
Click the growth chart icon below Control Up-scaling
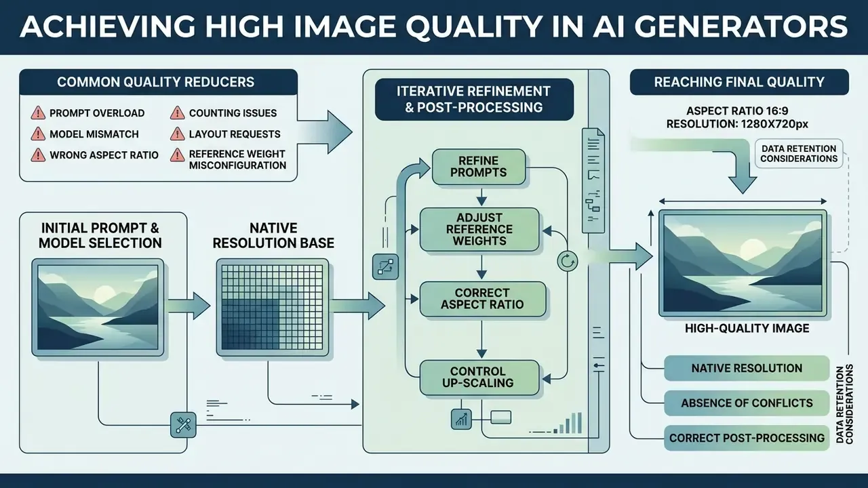[x=461, y=419]
